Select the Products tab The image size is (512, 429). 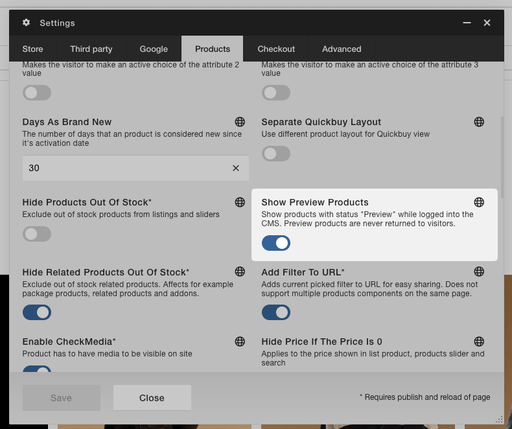pos(212,49)
